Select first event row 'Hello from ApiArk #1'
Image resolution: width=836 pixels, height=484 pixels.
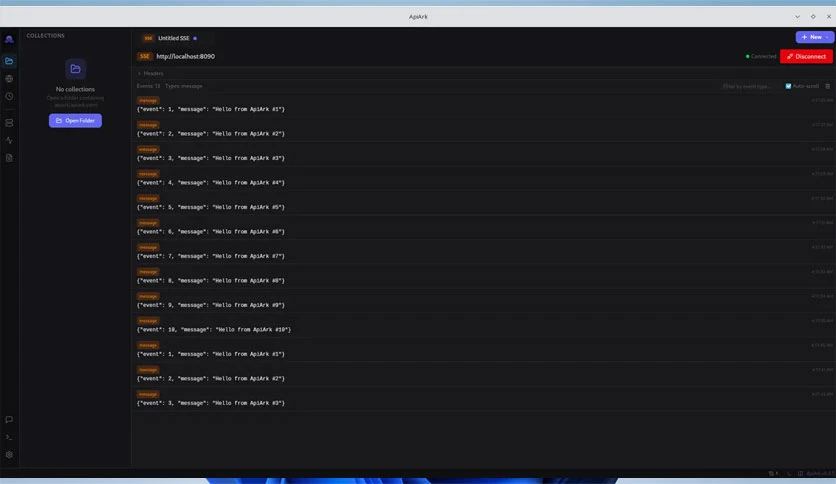click(x=484, y=105)
